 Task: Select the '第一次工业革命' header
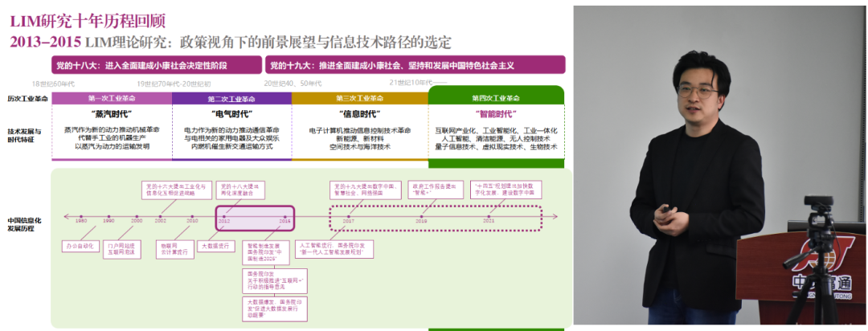(112, 99)
